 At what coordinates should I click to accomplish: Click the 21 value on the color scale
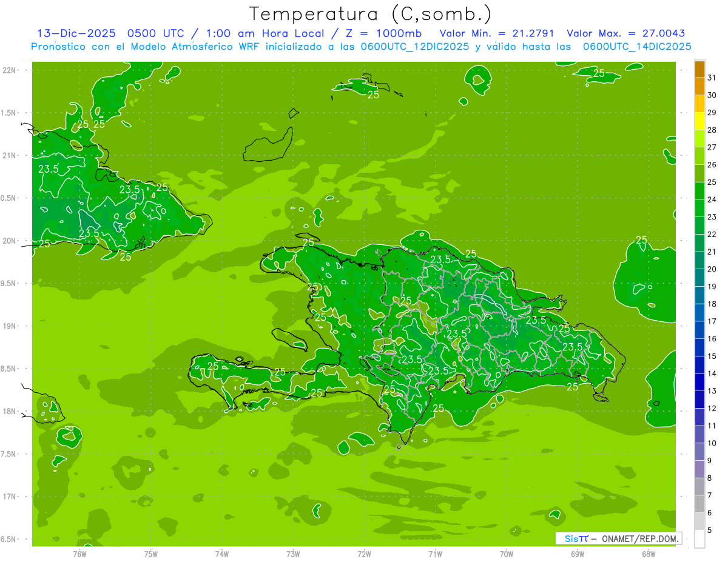[712, 252]
